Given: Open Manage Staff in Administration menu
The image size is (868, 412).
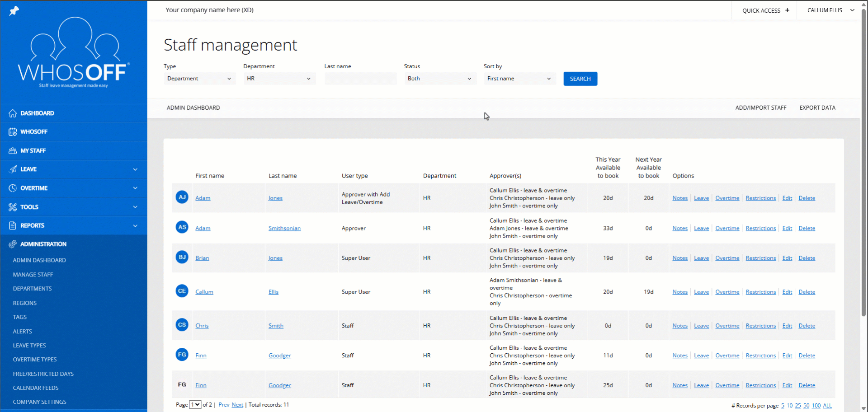Looking at the screenshot, I should click(x=33, y=275).
